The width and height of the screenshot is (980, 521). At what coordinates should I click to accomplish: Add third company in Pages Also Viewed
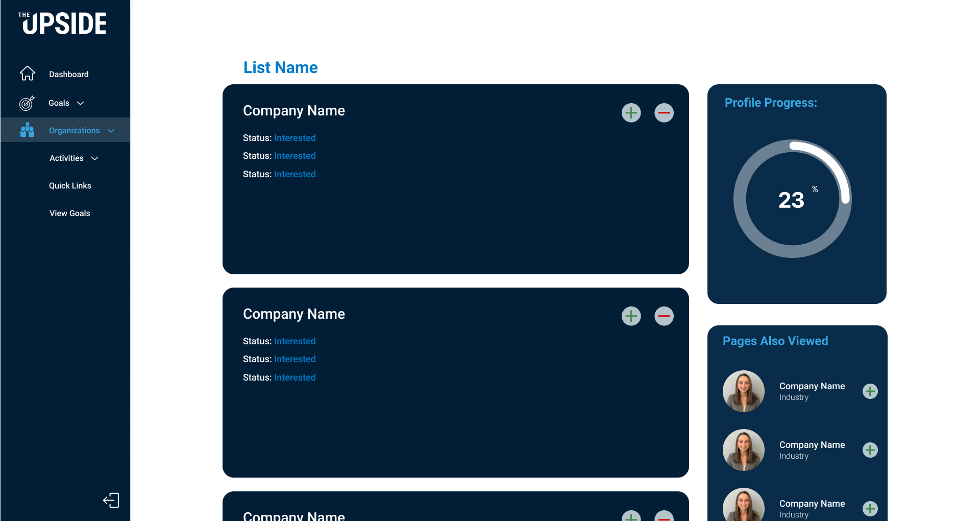[870, 509]
